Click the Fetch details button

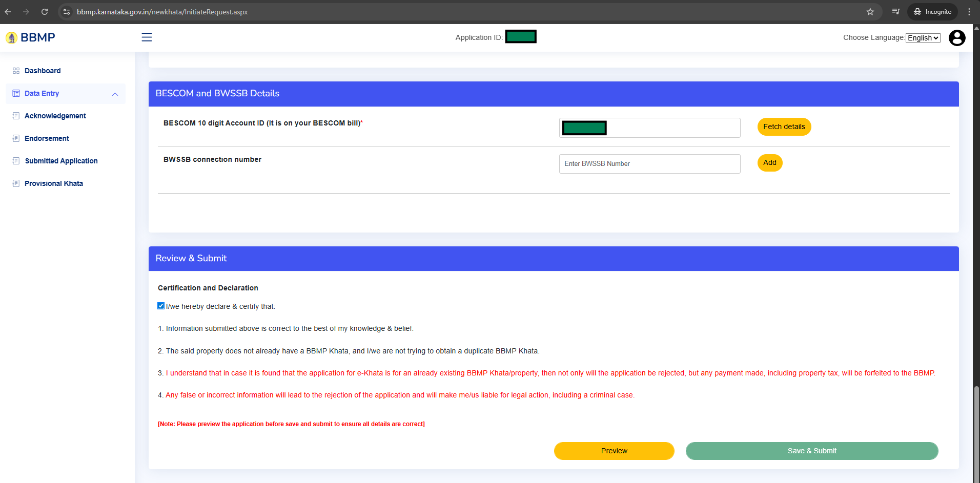click(x=784, y=127)
